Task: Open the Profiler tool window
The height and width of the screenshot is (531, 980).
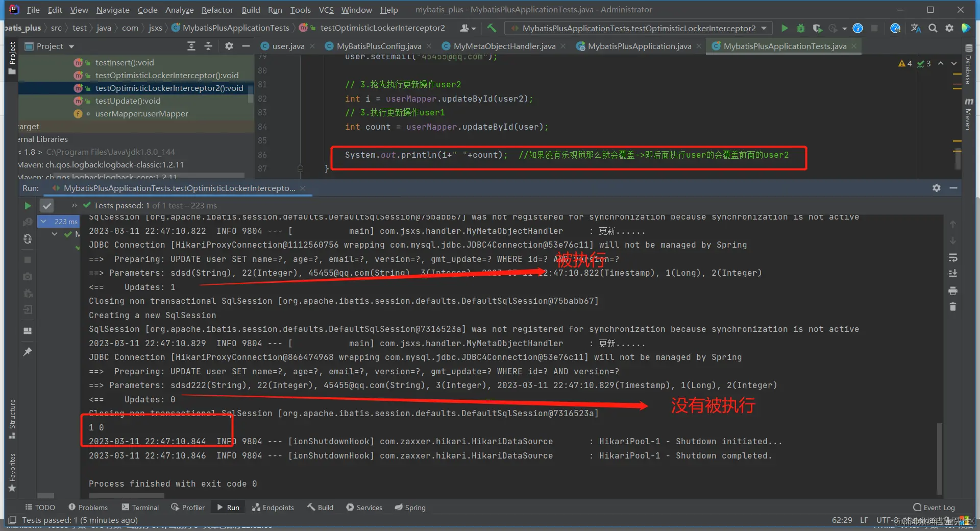Action: click(x=187, y=508)
